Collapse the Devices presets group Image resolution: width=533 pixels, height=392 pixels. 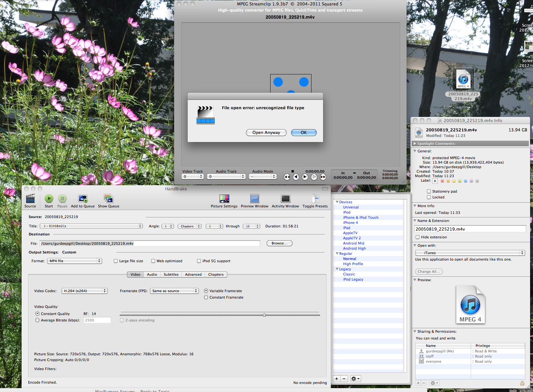(337, 202)
